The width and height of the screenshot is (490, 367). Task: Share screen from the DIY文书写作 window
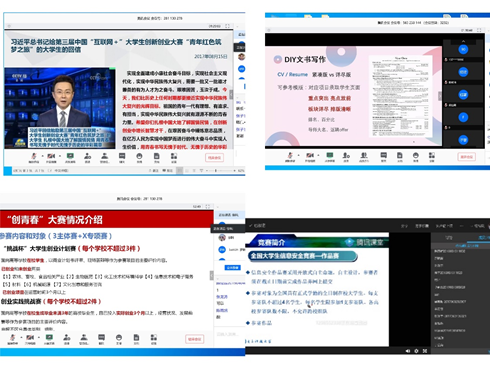click(x=330, y=156)
